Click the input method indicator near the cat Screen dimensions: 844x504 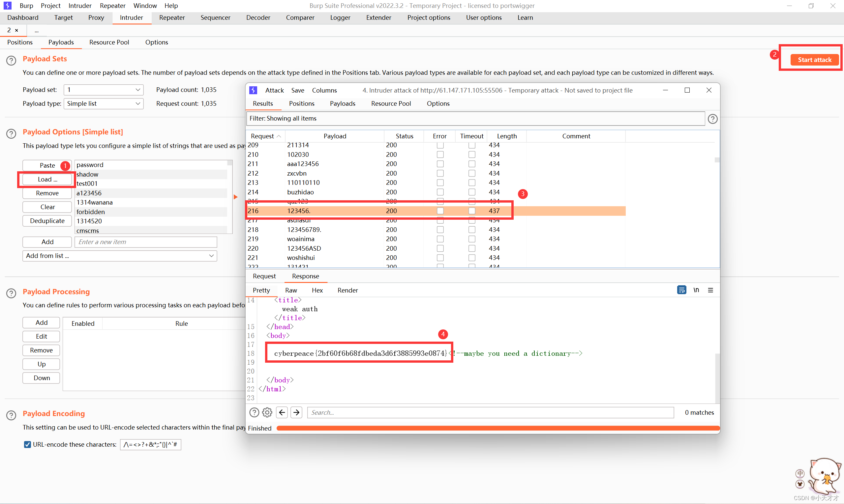(x=800, y=473)
